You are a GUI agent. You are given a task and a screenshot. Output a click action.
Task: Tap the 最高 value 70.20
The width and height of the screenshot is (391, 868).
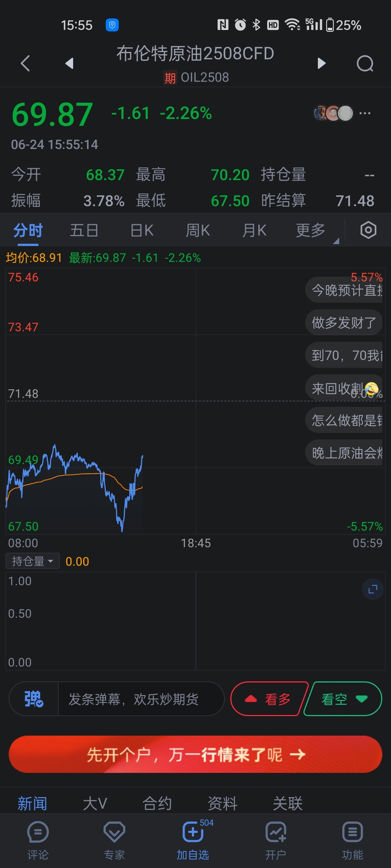pyautogui.click(x=230, y=175)
